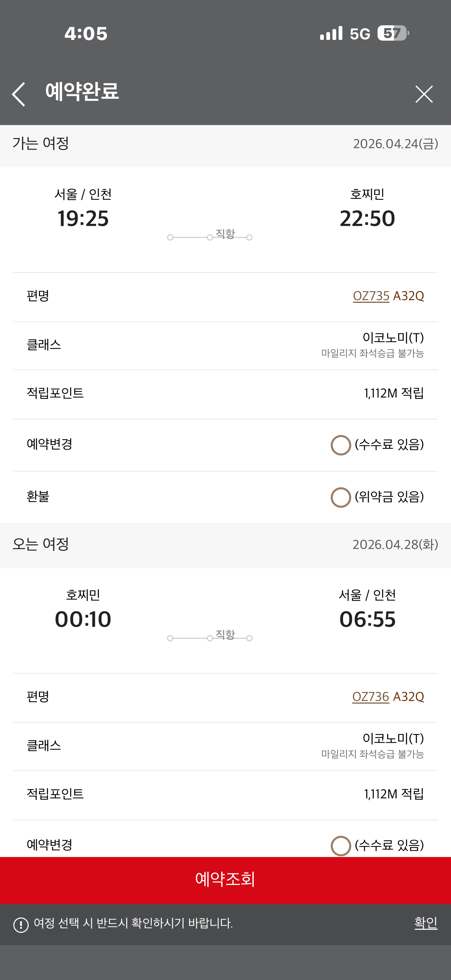
Task: Tap the circle icon for outbound 예약변경
Action: tap(340, 445)
